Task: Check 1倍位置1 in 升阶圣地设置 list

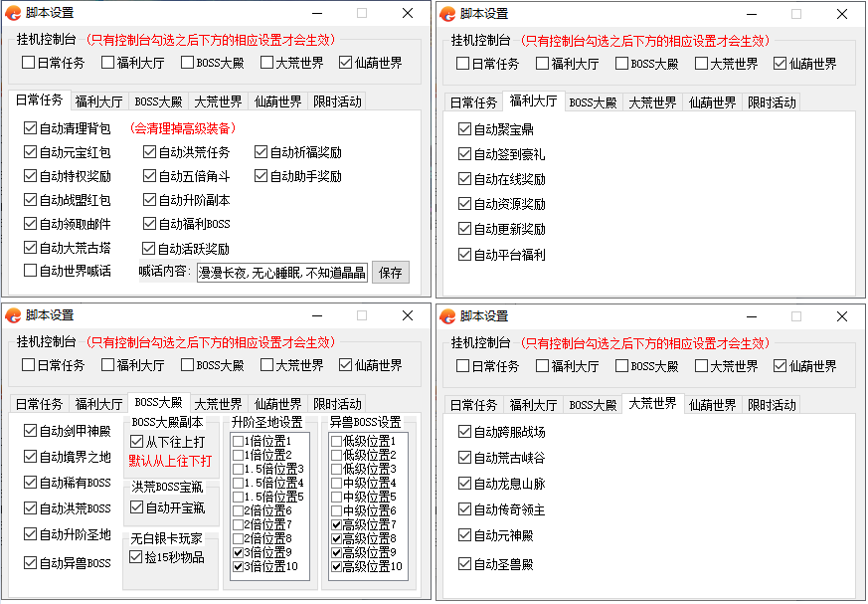Action: tap(238, 441)
